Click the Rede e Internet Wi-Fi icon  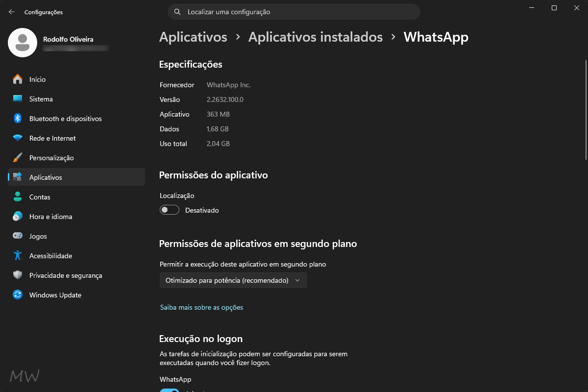(18, 138)
